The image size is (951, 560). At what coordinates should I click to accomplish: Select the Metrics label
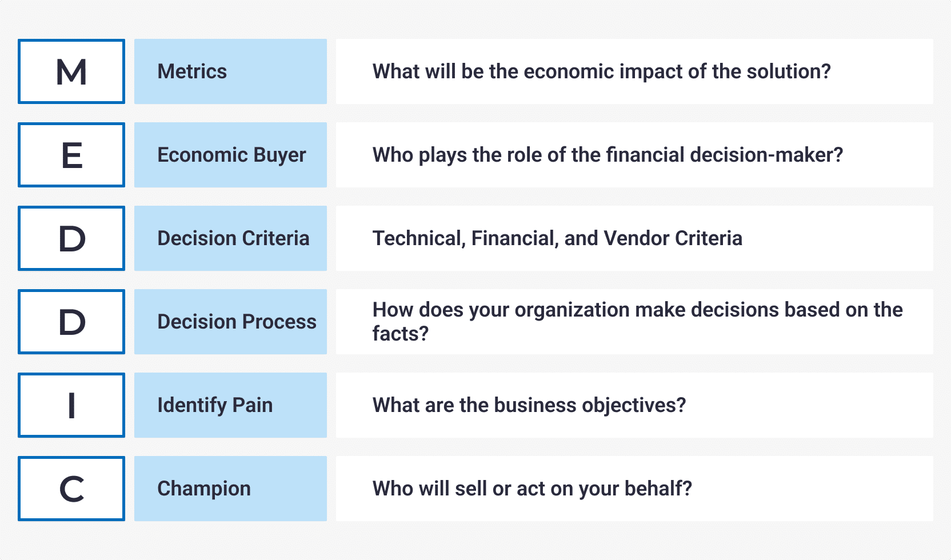click(192, 71)
